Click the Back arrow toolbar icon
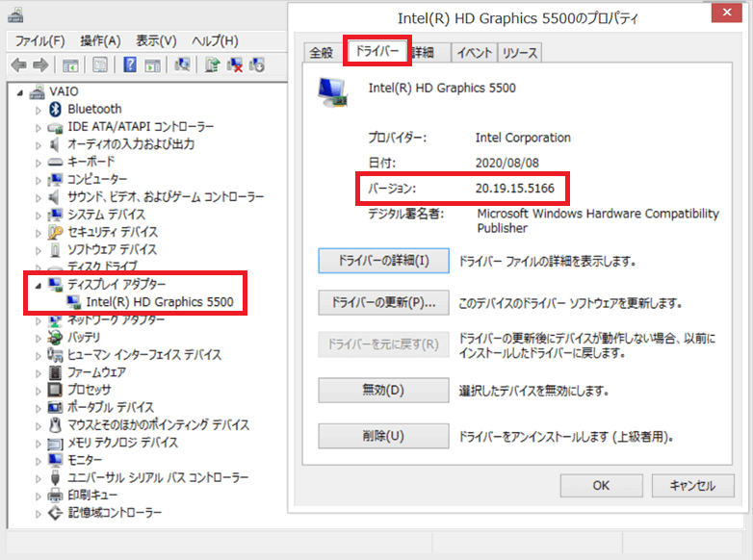Screen dimensions: 753x560 (x=18, y=64)
